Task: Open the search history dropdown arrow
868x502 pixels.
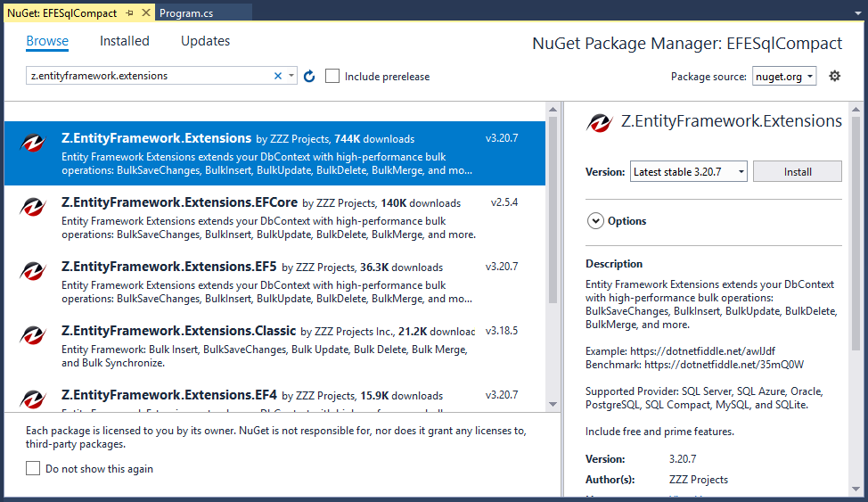Action: point(291,76)
